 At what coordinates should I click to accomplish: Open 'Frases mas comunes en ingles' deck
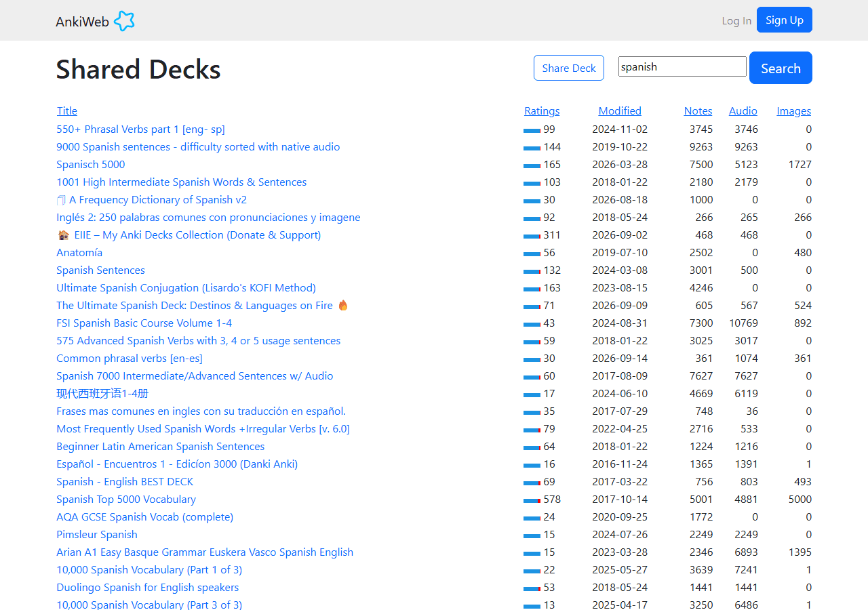click(201, 411)
